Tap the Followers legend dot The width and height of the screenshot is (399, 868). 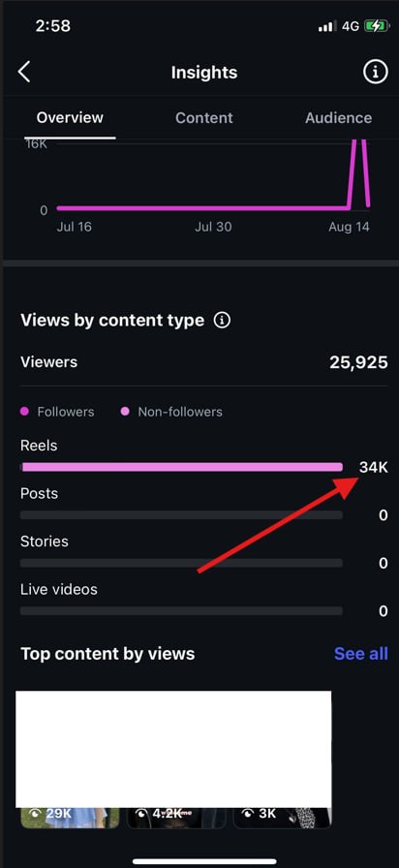(x=24, y=412)
